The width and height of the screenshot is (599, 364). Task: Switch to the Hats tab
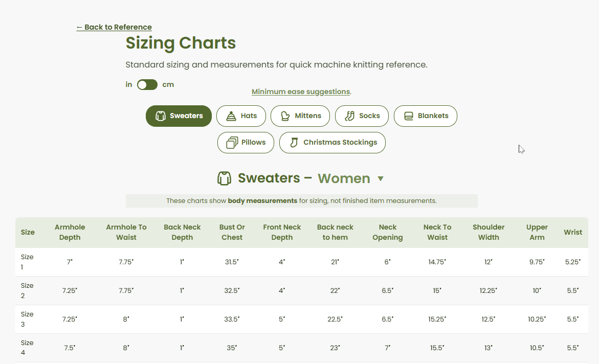(x=241, y=116)
